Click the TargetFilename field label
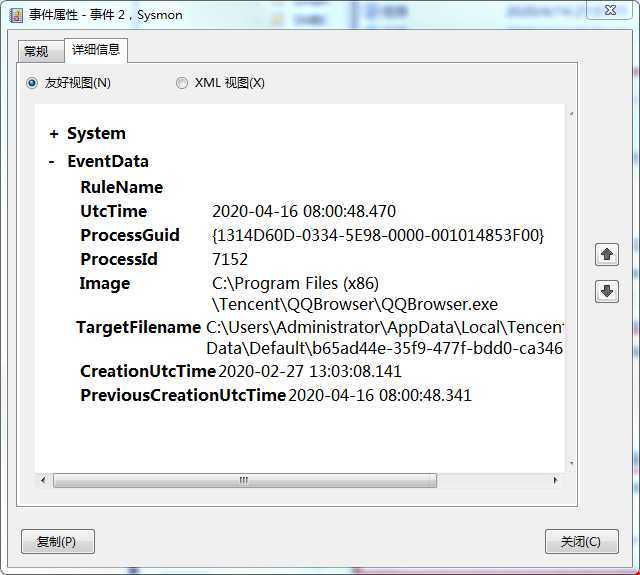640x575 pixels. (x=138, y=327)
